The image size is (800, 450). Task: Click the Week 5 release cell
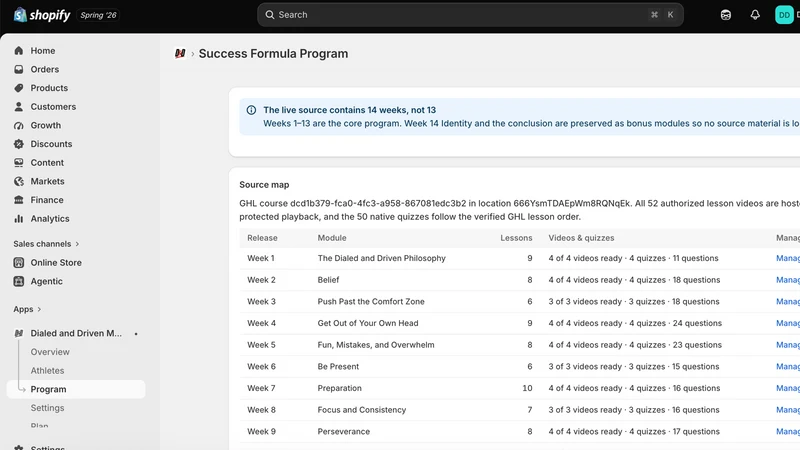(261, 345)
